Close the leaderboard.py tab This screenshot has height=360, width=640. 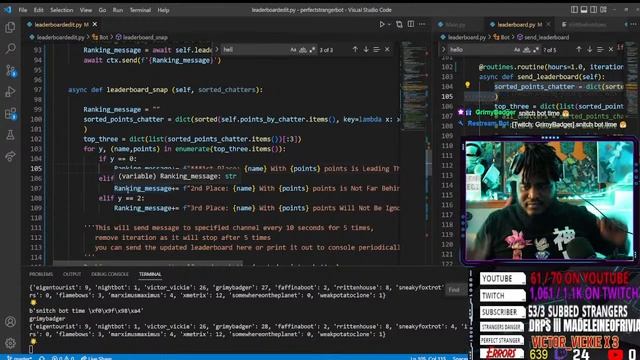click(x=548, y=24)
